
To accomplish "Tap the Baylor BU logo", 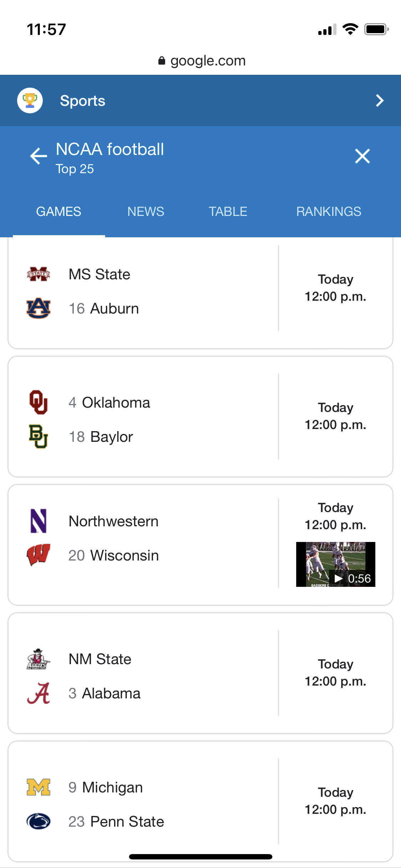I will [38, 436].
